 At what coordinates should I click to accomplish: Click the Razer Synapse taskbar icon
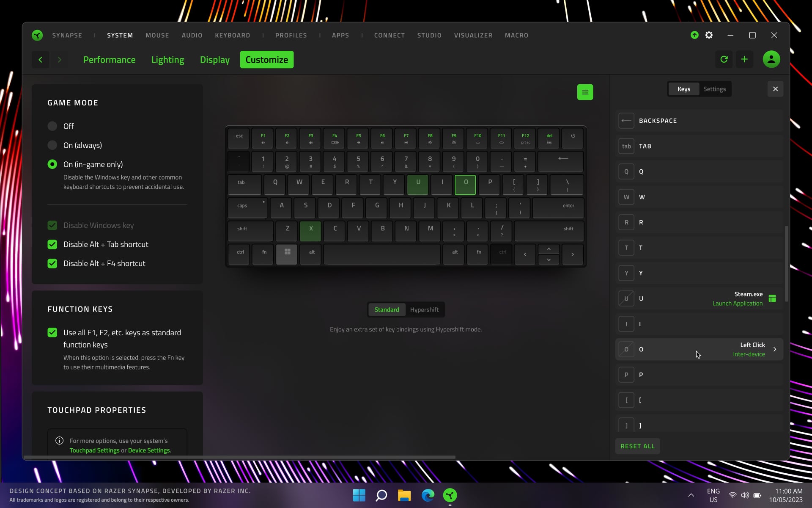click(x=450, y=495)
